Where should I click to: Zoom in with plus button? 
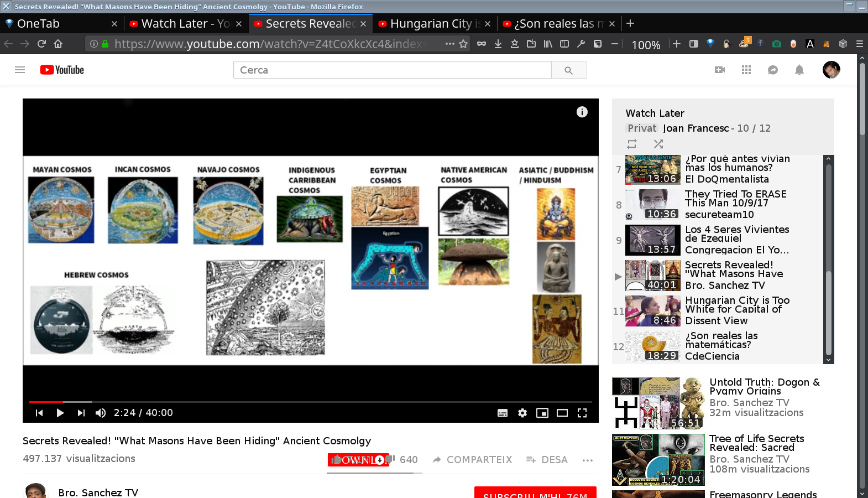(x=677, y=44)
